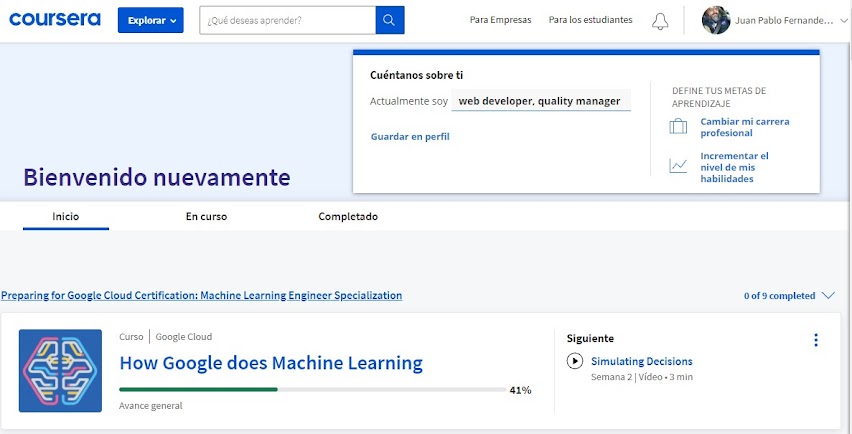Image resolution: width=852 pixels, height=434 pixels.
Task: Click the 41% progress value
Action: (521, 390)
